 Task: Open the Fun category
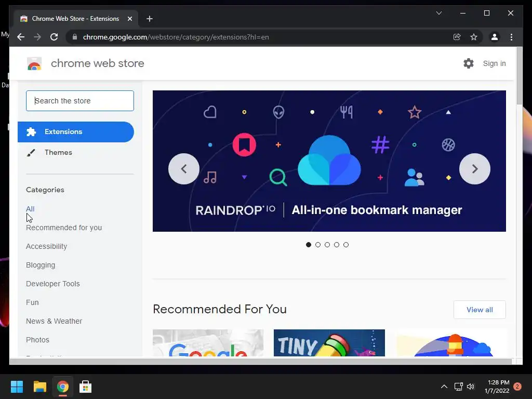point(32,302)
